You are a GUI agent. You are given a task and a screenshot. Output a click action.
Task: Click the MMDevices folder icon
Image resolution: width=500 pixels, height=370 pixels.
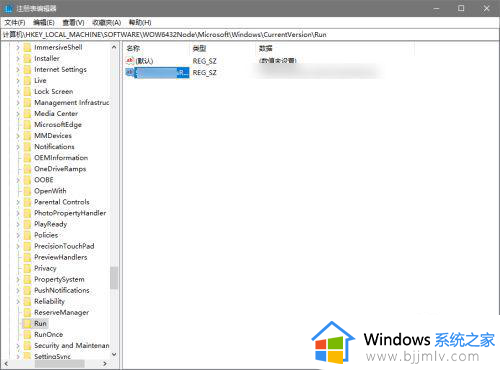pos(27,136)
